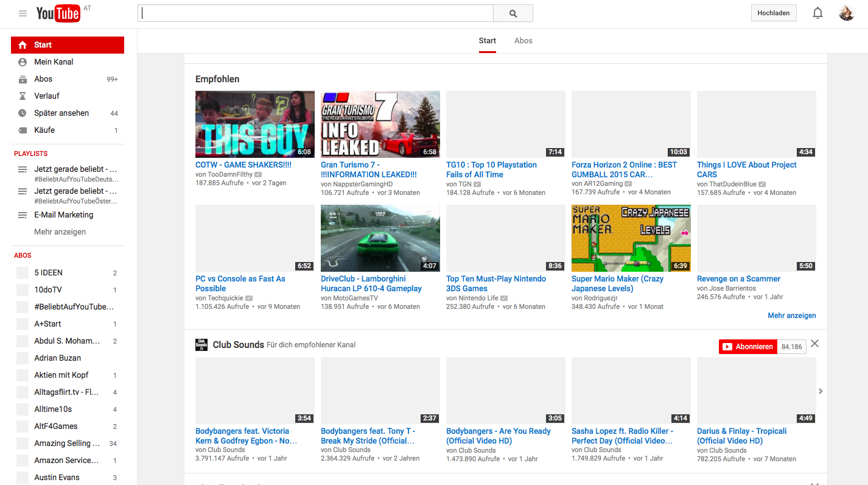
Task: Open the account avatar menu
Action: pos(847,13)
